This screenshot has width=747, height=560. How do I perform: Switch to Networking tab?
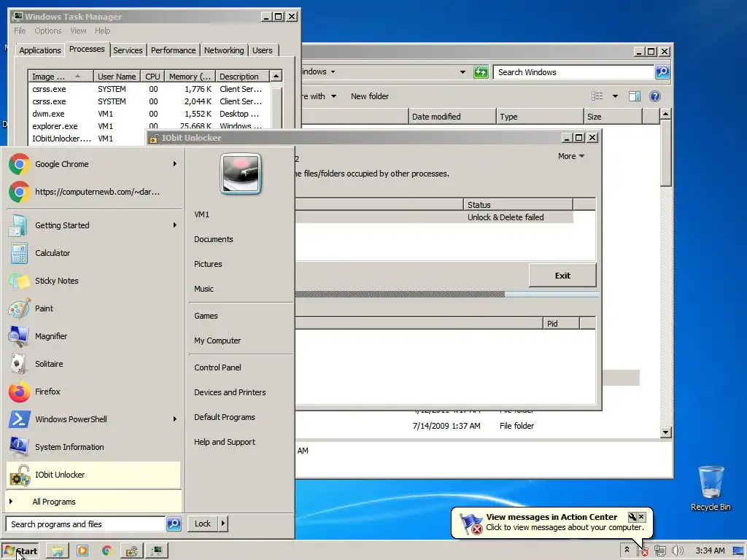point(224,50)
